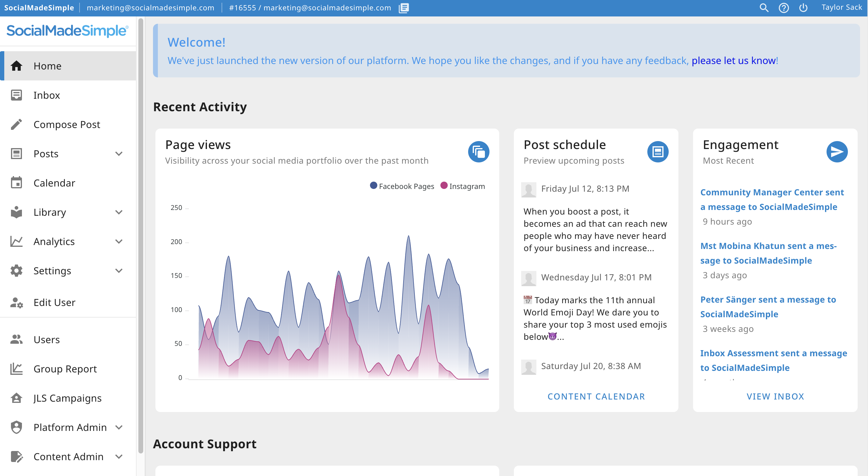Screen dimensions: 868x476
Task: Expand the Analytics submenu chevron
Action: click(119, 242)
